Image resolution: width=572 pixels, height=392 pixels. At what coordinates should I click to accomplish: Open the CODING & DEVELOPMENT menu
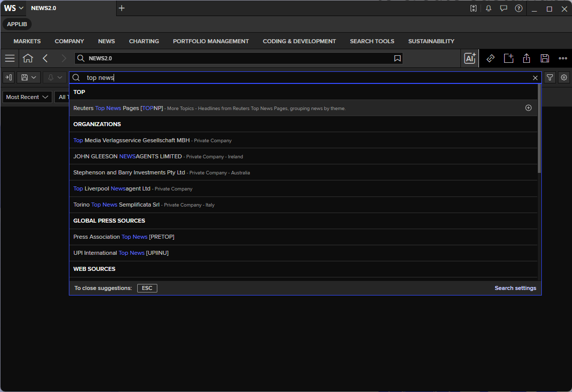(x=299, y=41)
